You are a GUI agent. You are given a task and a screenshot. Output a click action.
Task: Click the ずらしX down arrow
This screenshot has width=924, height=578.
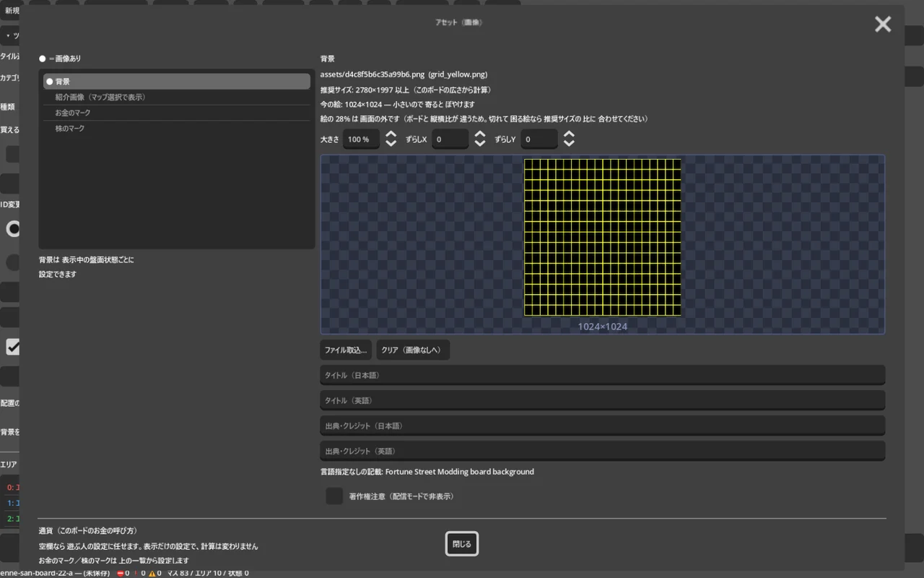click(480, 144)
